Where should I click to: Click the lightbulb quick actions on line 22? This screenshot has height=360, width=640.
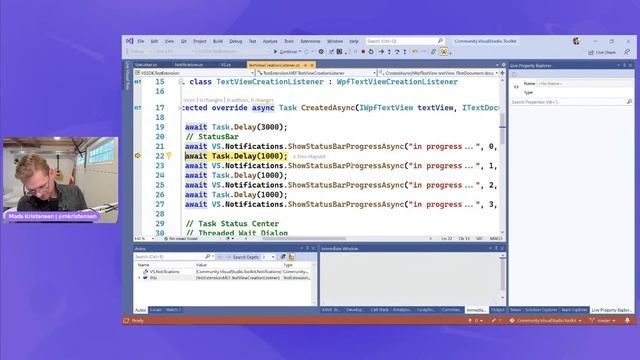[169, 156]
